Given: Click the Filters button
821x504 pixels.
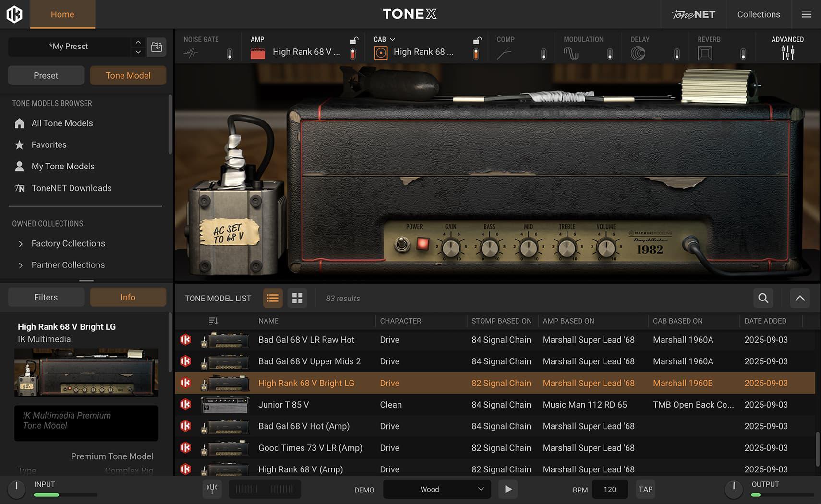Looking at the screenshot, I should (x=46, y=297).
